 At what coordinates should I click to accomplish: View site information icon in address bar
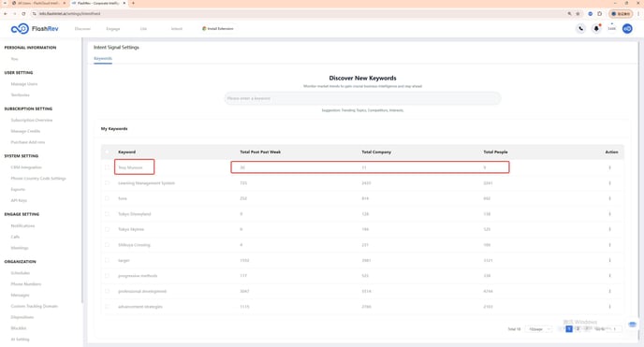coord(35,13)
